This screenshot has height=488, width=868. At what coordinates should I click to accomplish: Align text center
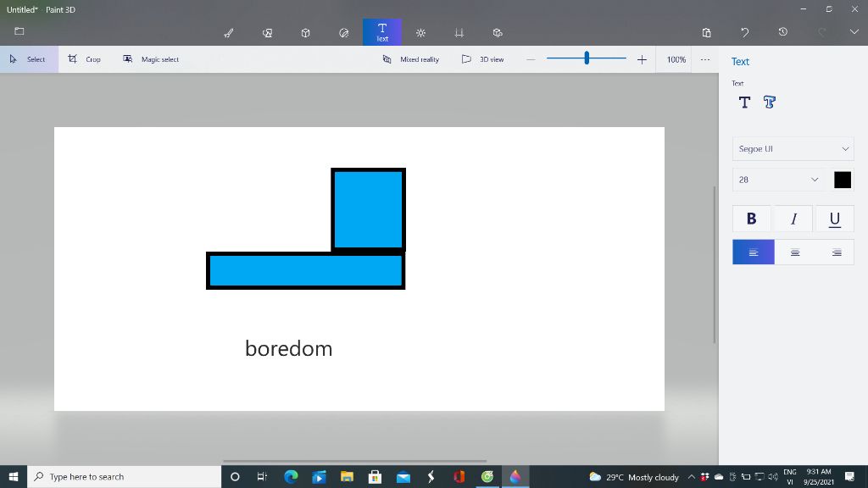click(x=795, y=252)
